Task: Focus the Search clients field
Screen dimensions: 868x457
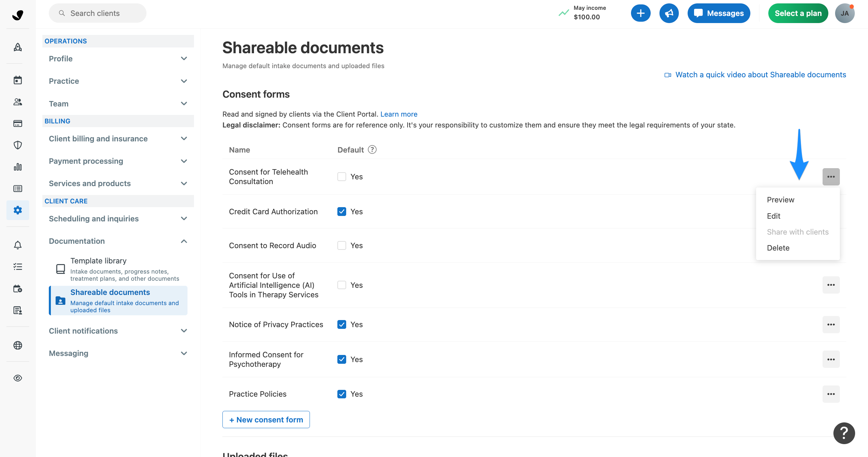Action: click(x=98, y=13)
